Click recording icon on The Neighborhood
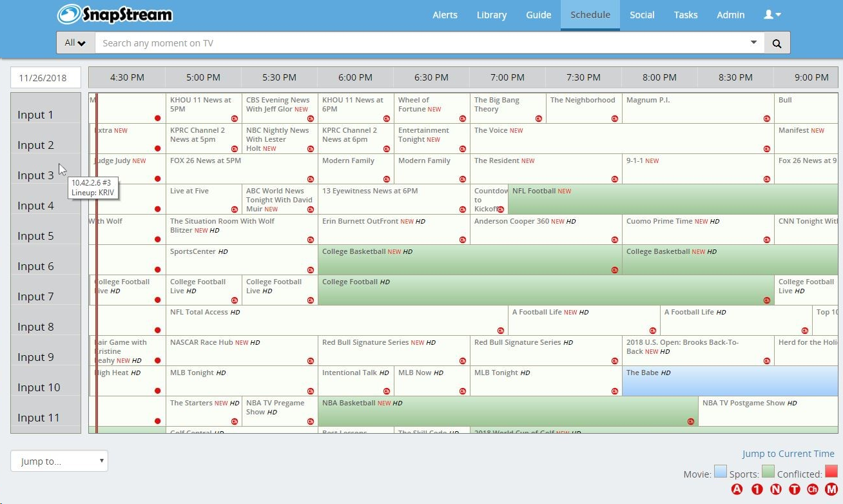This screenshot has width=843, height=504. pyautogui.click(x=615, y=119)
